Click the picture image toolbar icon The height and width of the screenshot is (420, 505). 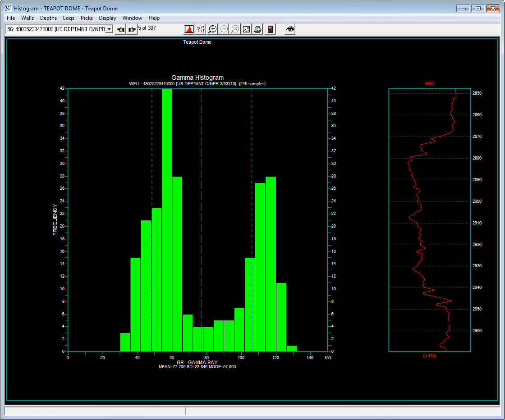(x=246, y=29)
